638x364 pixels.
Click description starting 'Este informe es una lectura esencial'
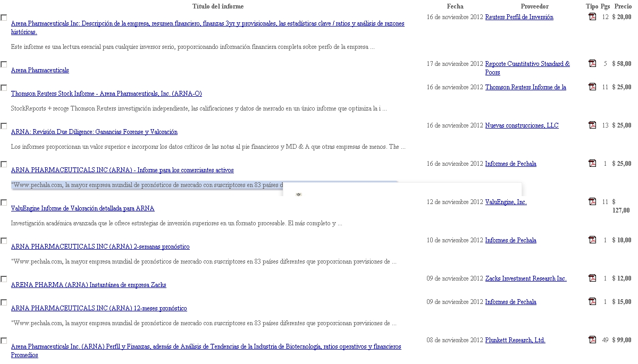click(193, 47)
